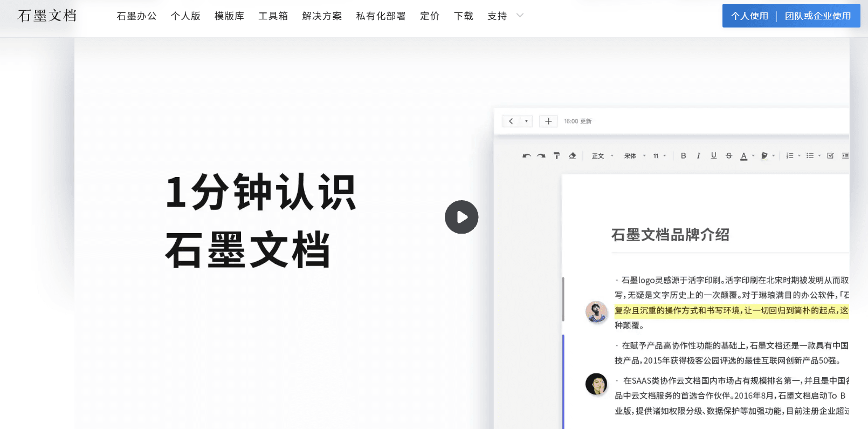Click the line starting 品中云文档服务的首选合作伙伴

pyautogui.click(x=730, y=396)
